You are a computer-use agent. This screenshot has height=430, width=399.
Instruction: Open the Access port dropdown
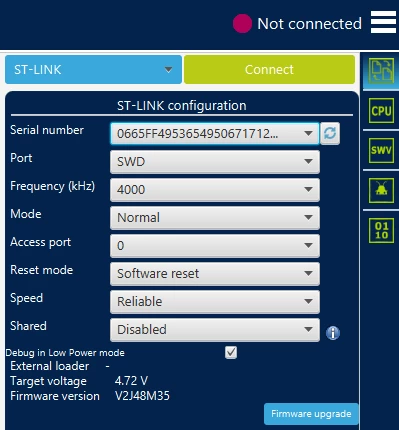pos(215,246)
